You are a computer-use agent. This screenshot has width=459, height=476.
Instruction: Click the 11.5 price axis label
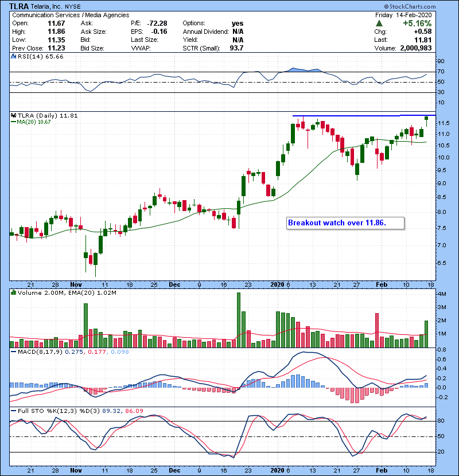tap(444, 123)
